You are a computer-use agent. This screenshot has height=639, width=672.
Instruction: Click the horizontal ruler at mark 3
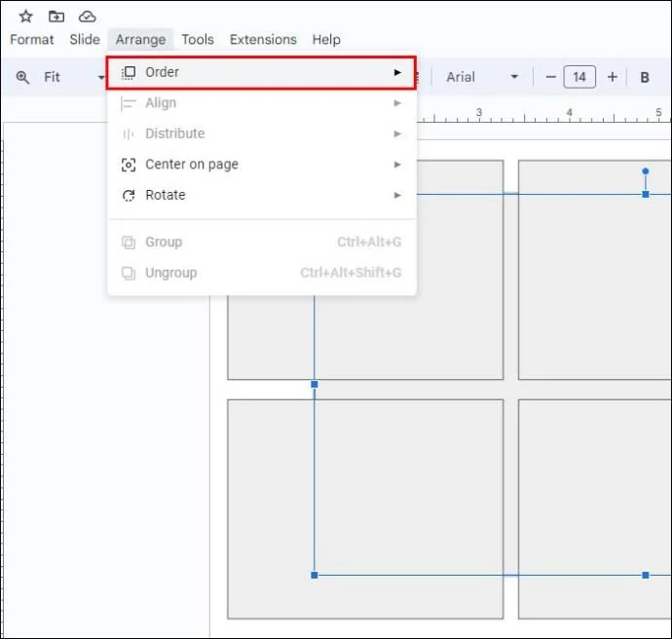[x=479, y=113]
